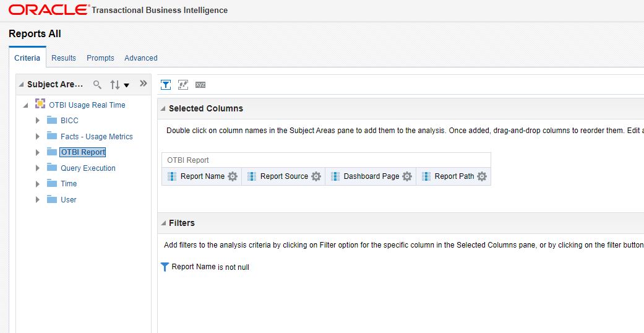
Task: Click the toolbar icon between filter and xyz
Action: (x=182, y=85)
